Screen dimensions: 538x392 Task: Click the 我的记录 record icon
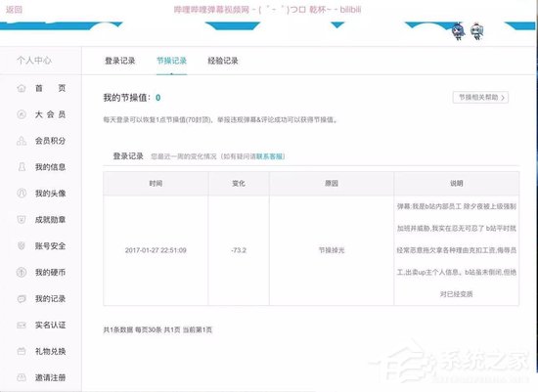(22, 299)
